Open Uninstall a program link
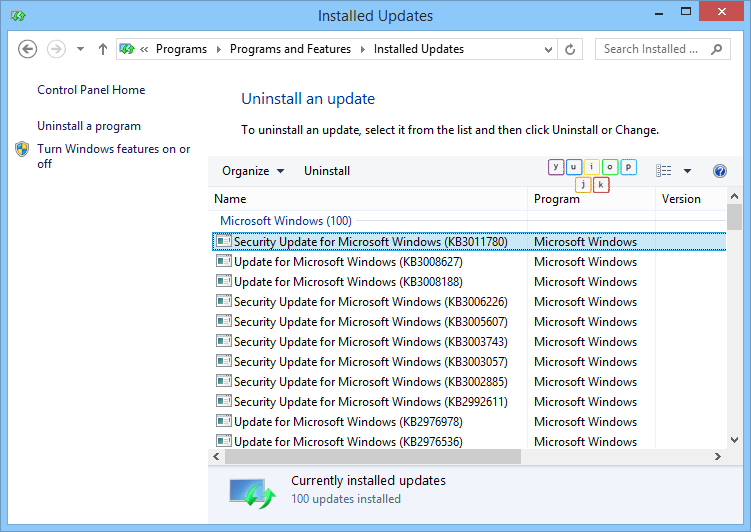Screen dimensions: 751x532 point(89,126)
